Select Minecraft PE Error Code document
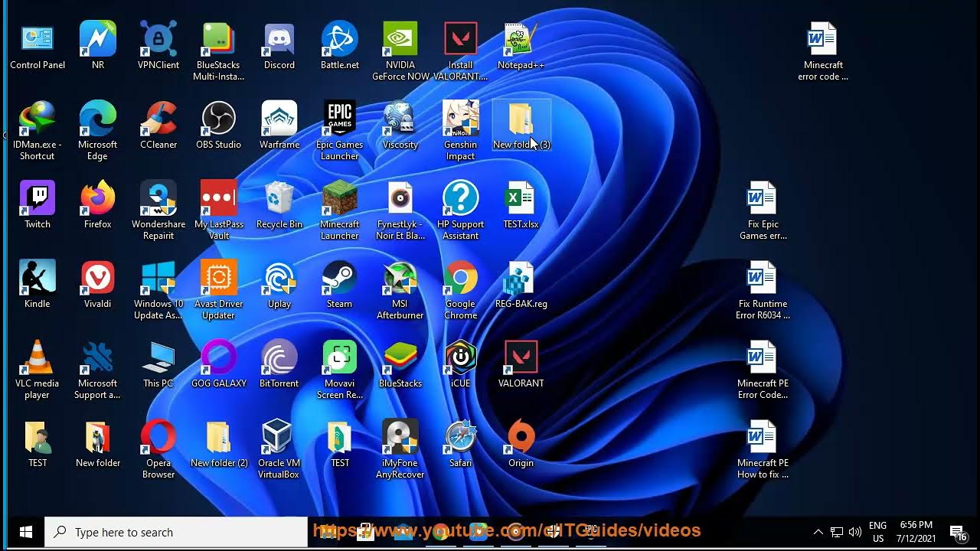 (x=763, y=370)
